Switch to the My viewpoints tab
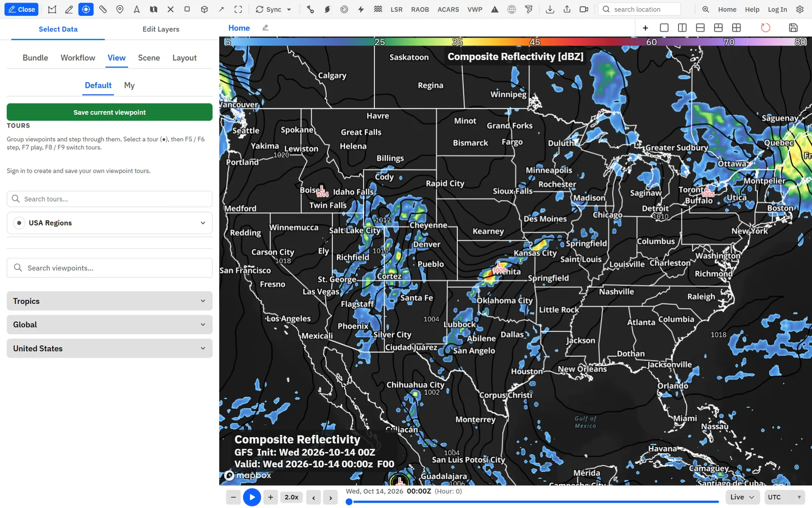The image size is (812, 508). 129,85
